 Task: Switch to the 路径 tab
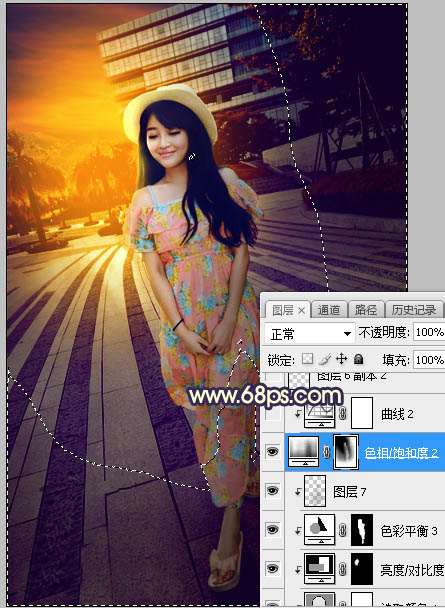coord(366,310)
